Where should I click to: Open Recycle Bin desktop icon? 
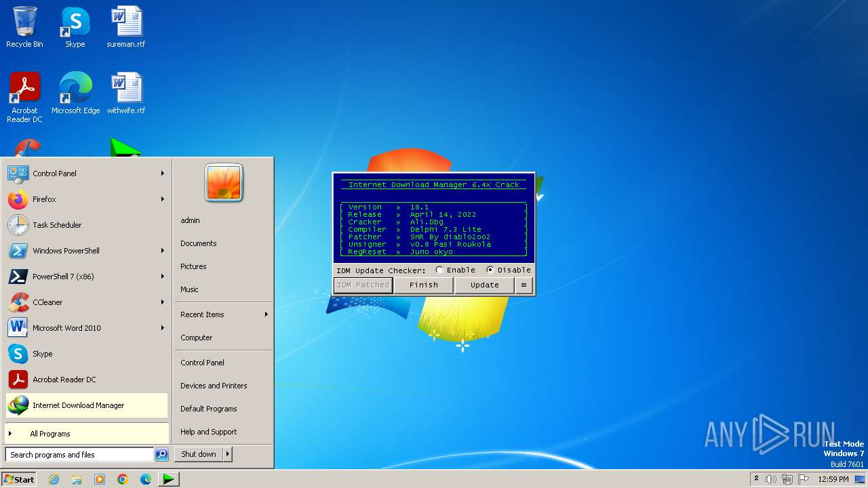[24, 27]
